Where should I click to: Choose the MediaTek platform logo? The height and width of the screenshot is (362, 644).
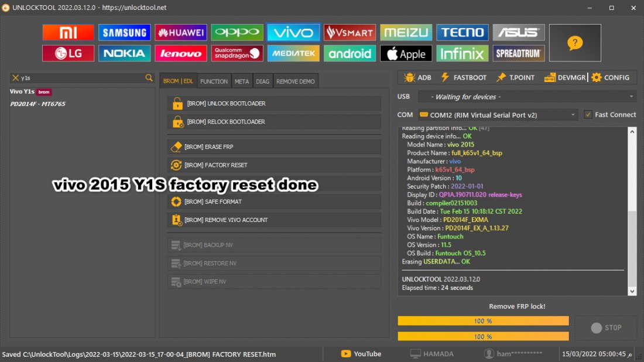pyautogui.click(x=293, y=53)
